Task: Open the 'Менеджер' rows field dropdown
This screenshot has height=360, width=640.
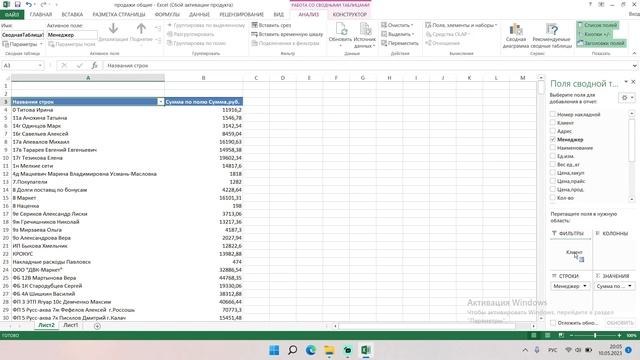Action: pyautogui.click(x=585, y=286)
